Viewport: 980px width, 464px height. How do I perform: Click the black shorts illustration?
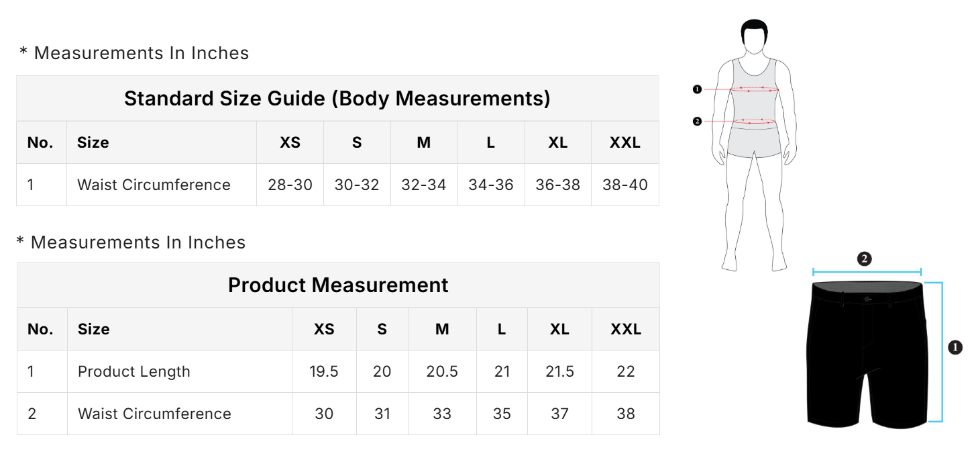pos(867,353)
